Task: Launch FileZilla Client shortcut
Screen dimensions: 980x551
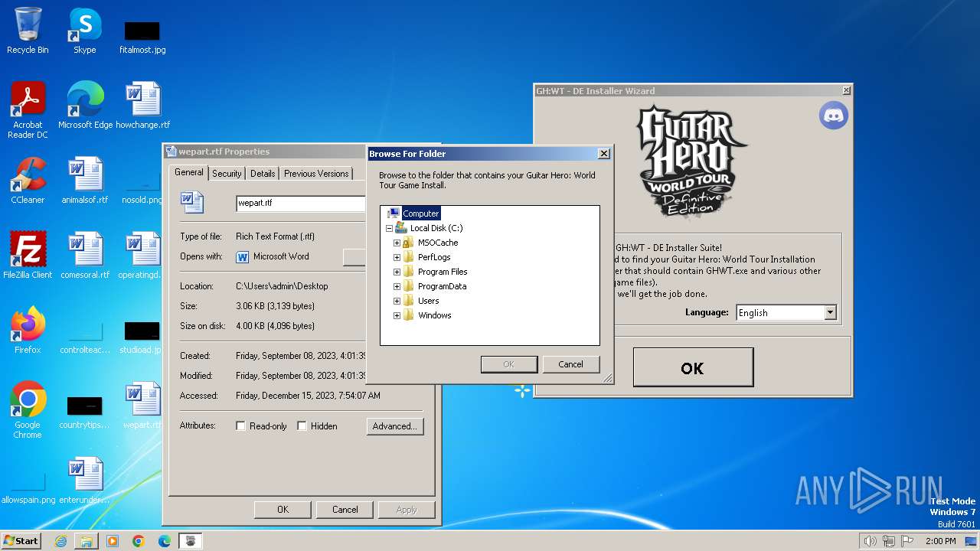Action: tap(28, 256)
